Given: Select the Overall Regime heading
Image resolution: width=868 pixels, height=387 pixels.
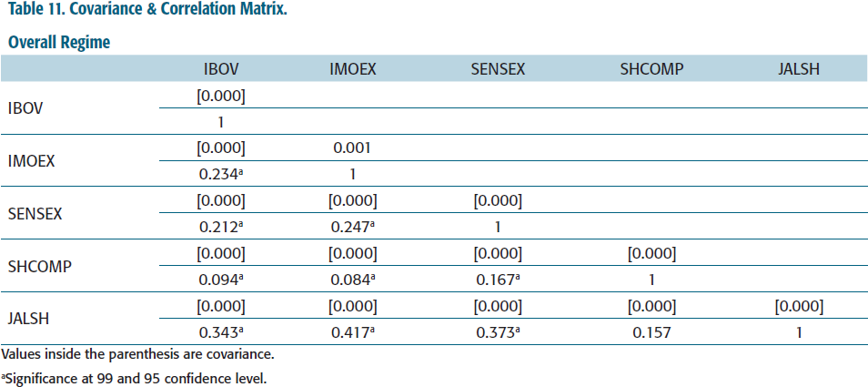Looking at the screenshot, I should click(x=56, y=43).
